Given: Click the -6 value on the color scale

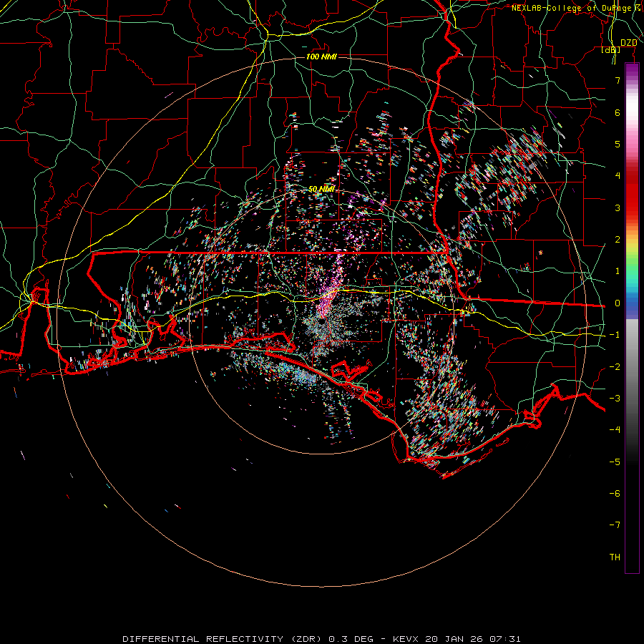Looking at the screenshot, I should (615, 494).
